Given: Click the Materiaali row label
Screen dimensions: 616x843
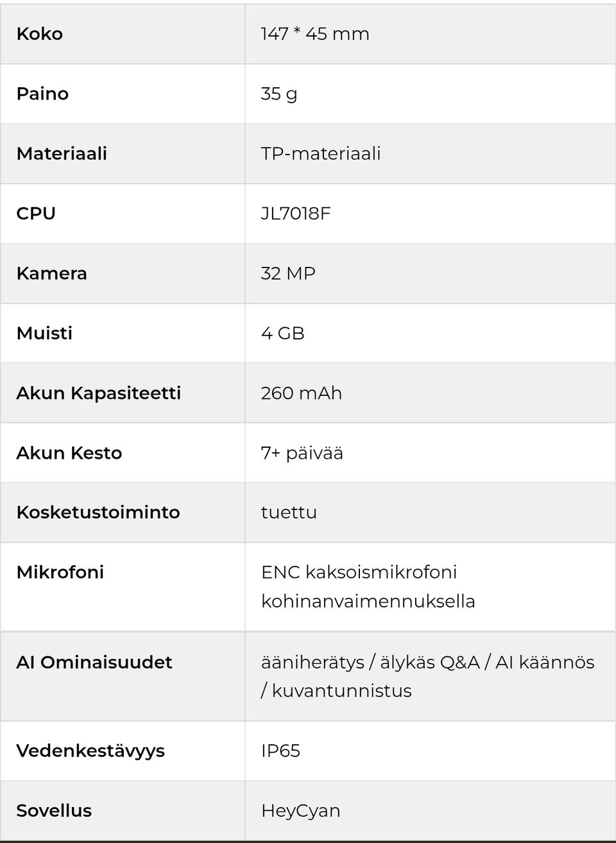Looking at the screenshot, I should 62,153.
